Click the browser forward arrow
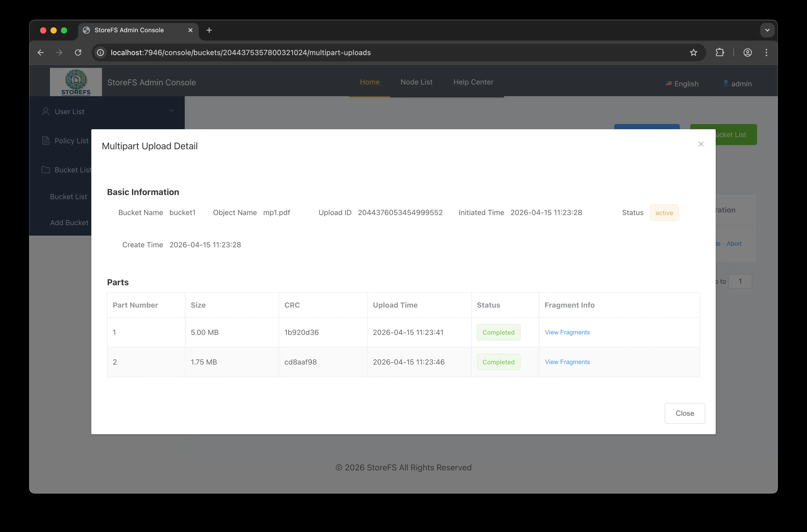The image size is (807, 532). click(x=59, y=53)
